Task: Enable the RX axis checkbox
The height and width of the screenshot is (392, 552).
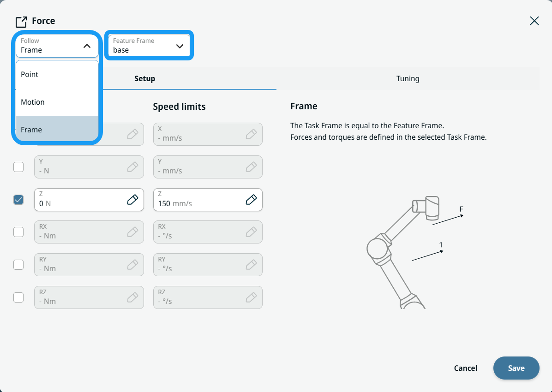Action: point(18,232)
